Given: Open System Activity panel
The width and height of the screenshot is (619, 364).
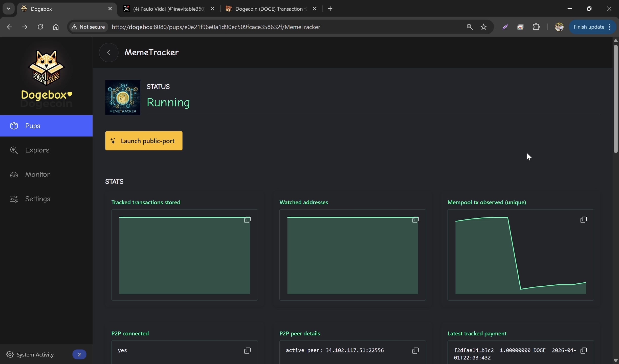Looking at the screenshot, I should [35, 354].
